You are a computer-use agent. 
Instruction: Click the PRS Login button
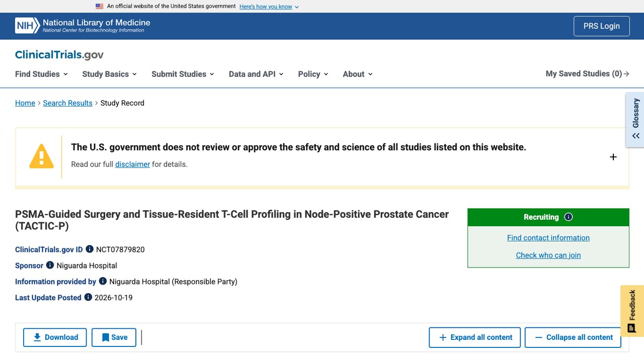tap(602, 26)
